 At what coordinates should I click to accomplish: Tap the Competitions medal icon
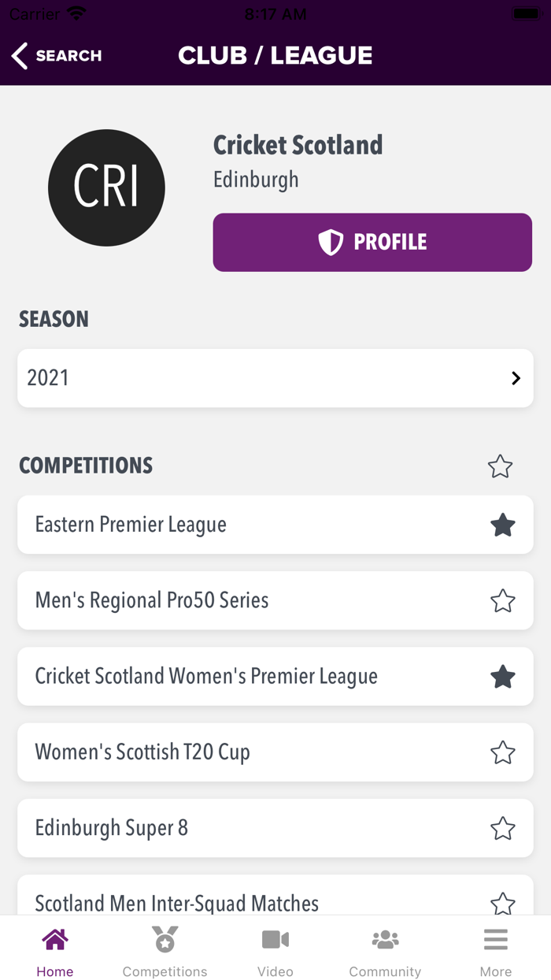pyautogui.click(x=165, y=939)
